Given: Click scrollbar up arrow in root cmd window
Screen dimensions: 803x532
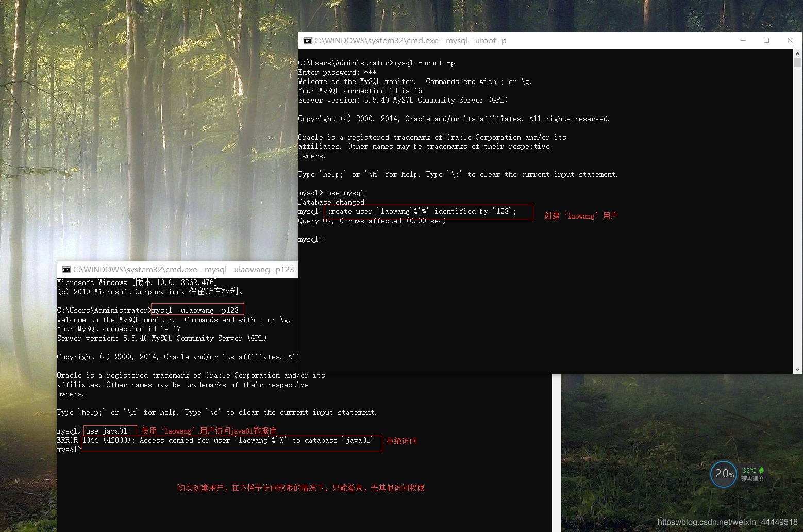Looking at the screenshot, I should tap(798, 53).
